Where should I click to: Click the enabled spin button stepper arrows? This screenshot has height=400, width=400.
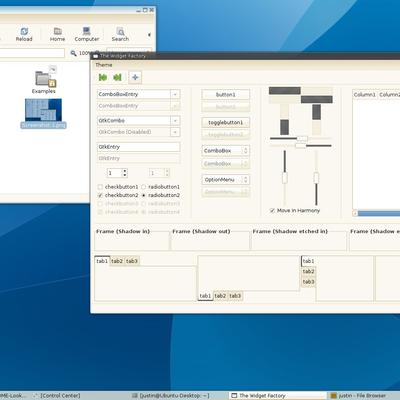pyautogui.click(x=125, y=173)
